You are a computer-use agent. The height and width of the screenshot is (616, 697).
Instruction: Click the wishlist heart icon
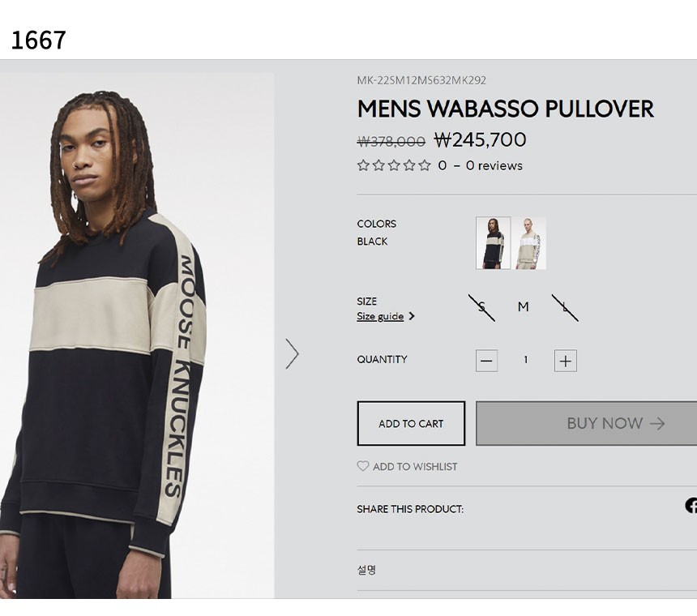click(363, 466)
